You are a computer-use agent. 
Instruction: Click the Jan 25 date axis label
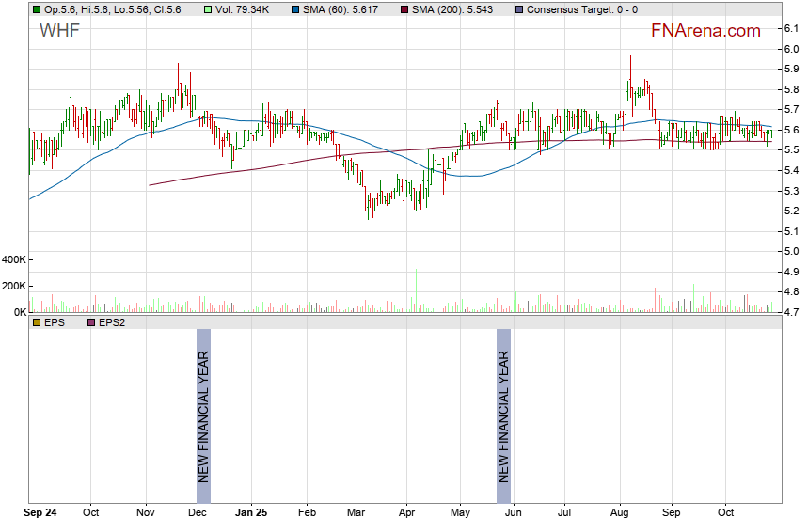251,513
